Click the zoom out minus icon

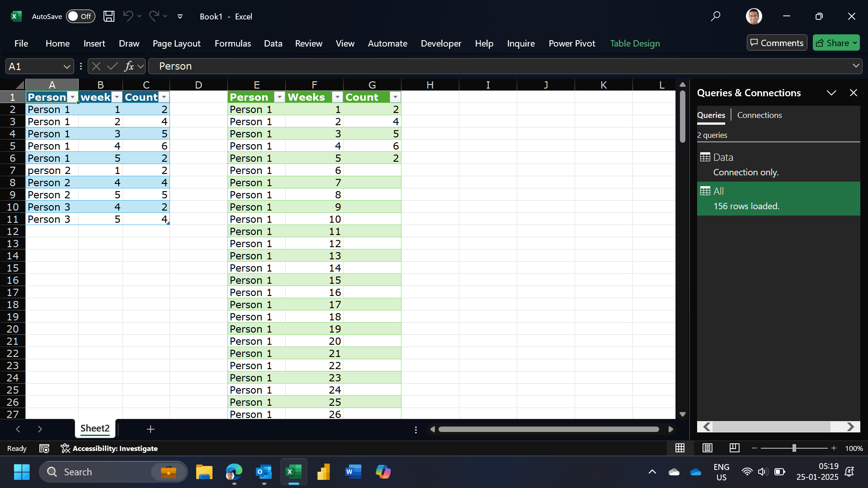(x=754, y=448)
